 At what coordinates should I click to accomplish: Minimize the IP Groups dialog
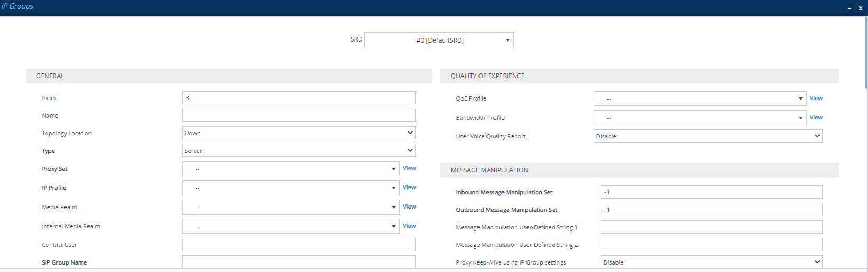coord(849,8)
